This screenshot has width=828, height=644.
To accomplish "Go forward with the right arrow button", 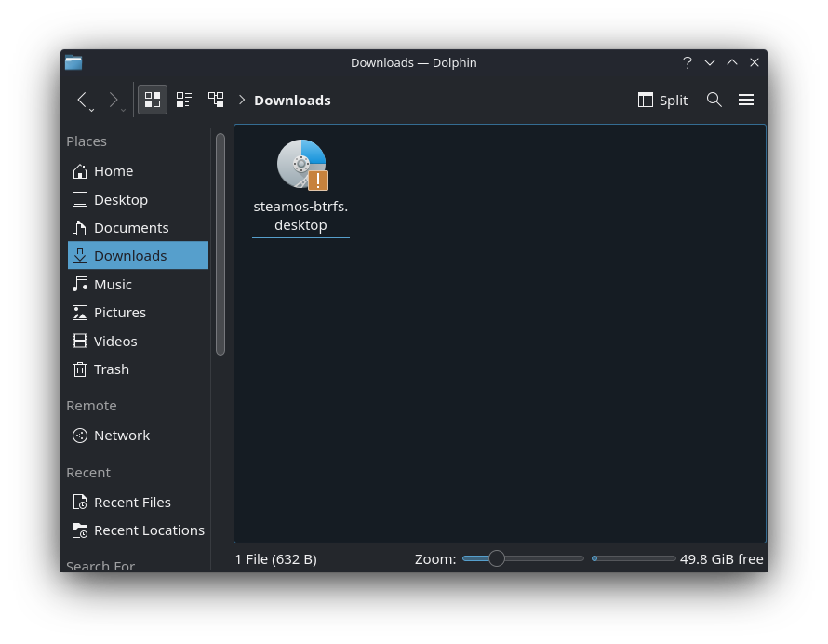I will (113, 100).
